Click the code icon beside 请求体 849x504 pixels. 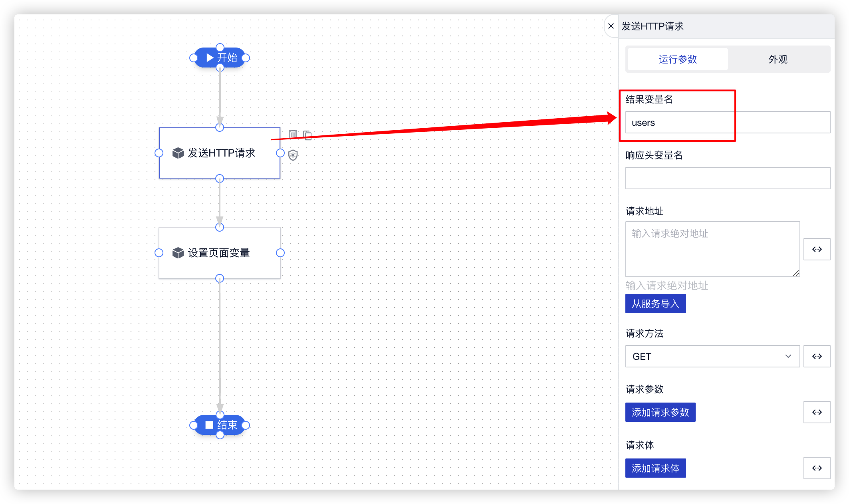[x=817, y=468]
